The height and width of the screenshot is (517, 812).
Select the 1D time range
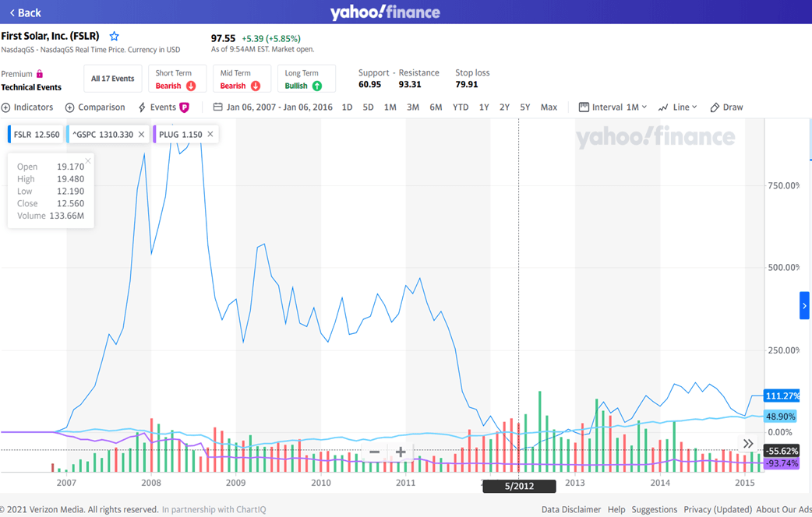point(347,107)
